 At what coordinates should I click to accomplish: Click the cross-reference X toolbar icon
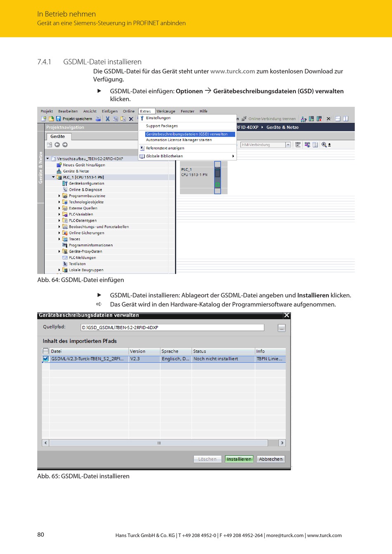click(329, 119)
